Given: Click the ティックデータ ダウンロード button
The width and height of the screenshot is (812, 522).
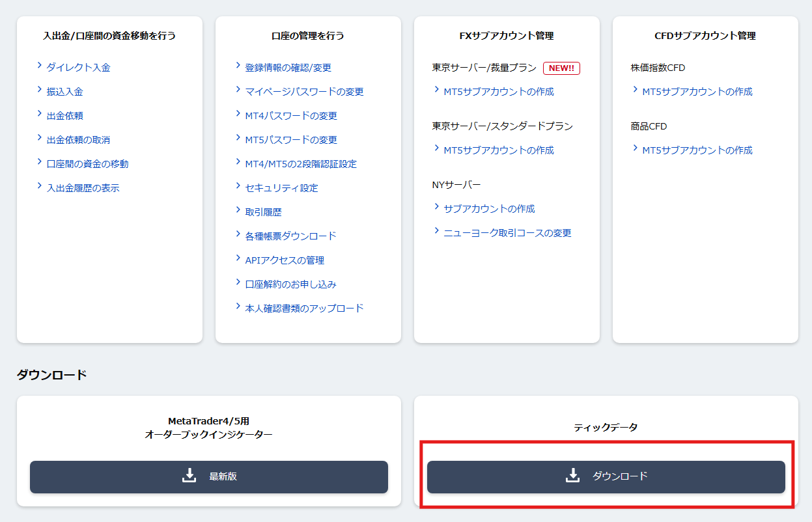Looking at the screenshot, I should pyautogui.click(x=606, y=476).
